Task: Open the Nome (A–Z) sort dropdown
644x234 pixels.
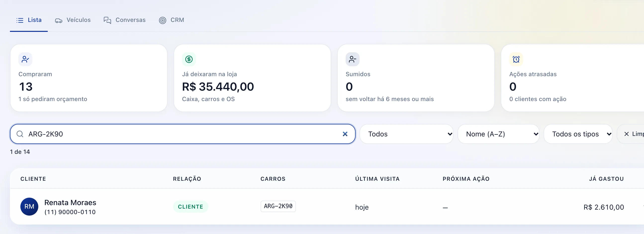Action: click(498, 134)
